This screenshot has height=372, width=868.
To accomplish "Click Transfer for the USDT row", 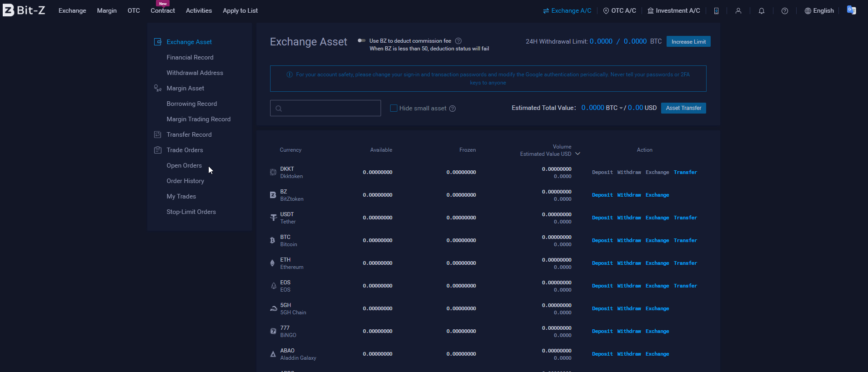I will (x=685, y=218).
